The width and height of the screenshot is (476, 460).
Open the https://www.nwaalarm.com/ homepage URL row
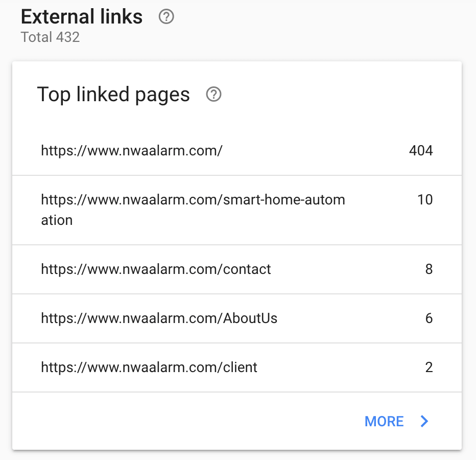[x=131, y=150]
